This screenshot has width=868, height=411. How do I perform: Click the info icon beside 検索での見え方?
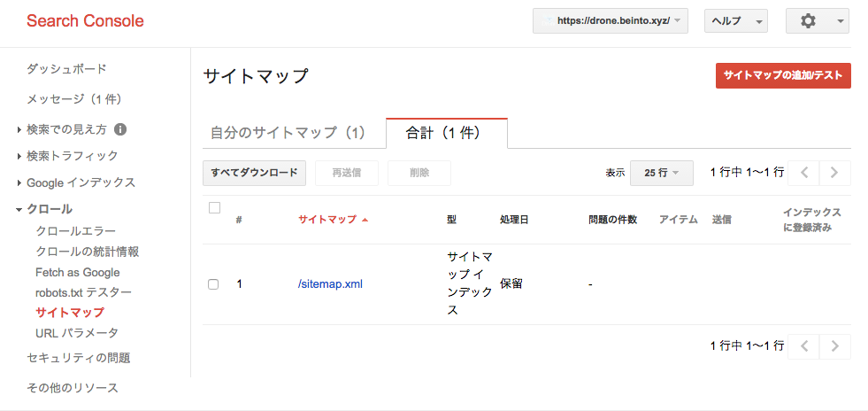click(x=120, y=129)
